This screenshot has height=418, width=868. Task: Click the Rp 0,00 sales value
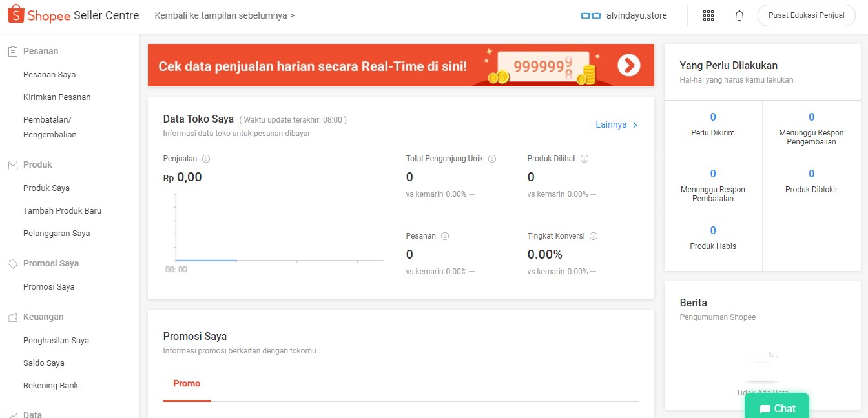pyautogui.click(x=183, y=177)
